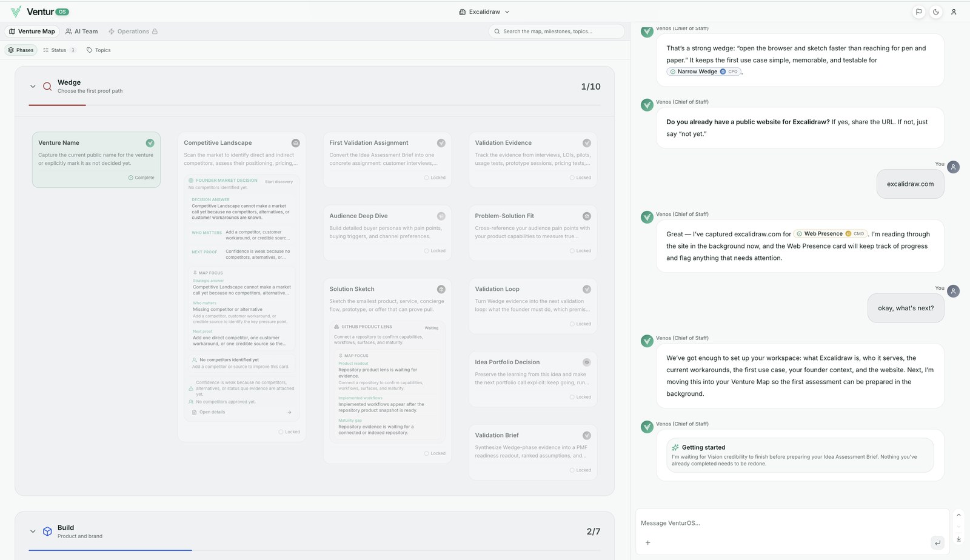Click Venos avatar beside Getting started message
This screenshot has width=970, height=560.
[647, 427]
